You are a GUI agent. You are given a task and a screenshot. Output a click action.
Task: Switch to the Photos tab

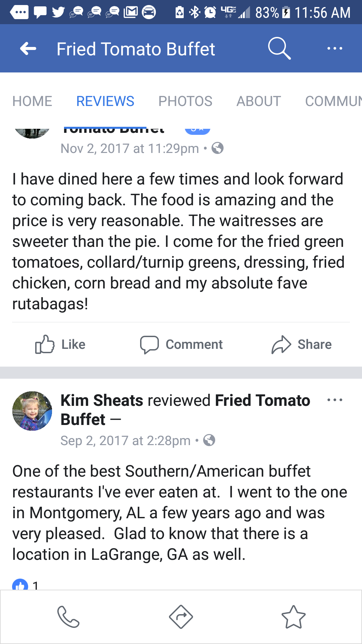click(185, 101)
